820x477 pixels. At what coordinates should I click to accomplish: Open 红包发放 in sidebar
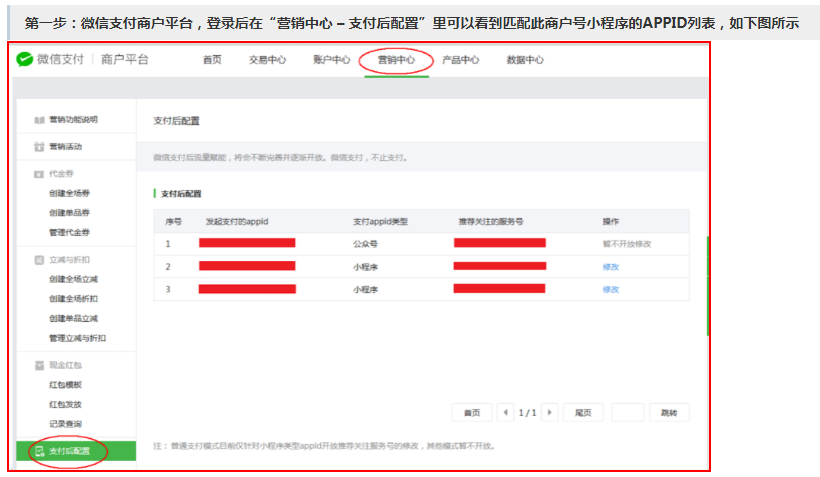coord(65,405)
